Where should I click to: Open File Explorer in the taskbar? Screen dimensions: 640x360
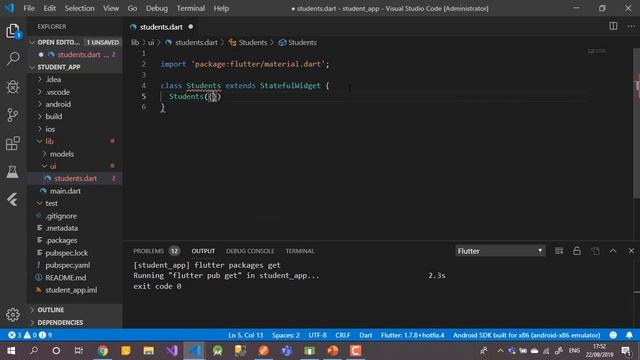pos(149,351)
